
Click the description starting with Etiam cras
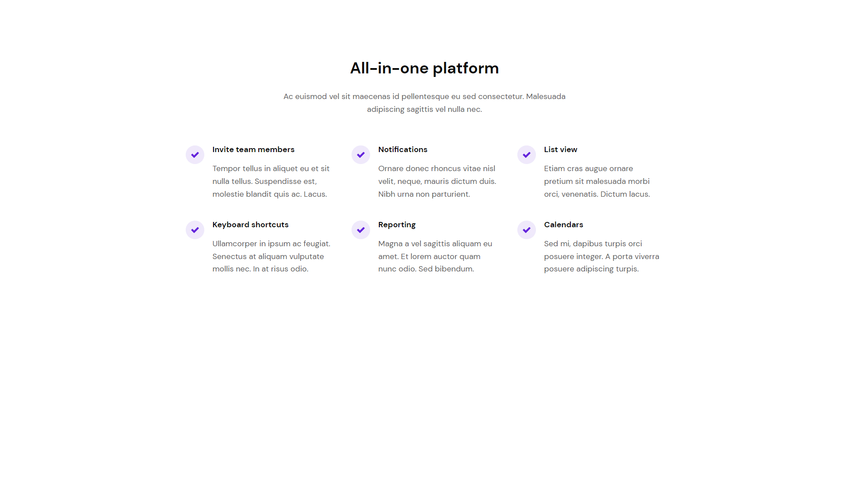click(597, 181)
